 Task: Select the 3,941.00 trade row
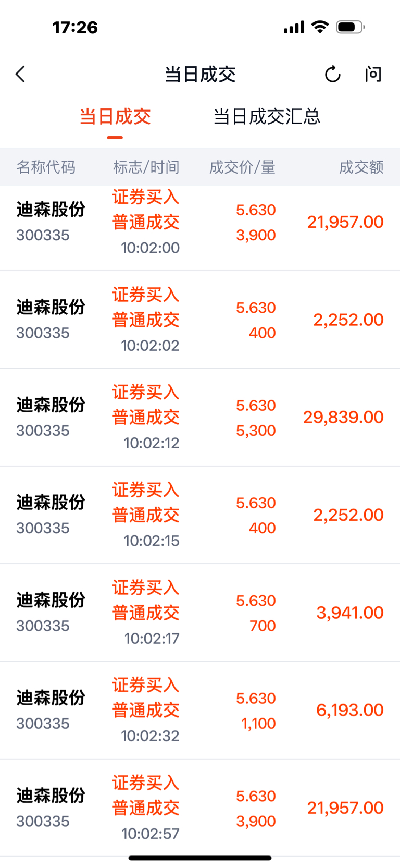pos(200,613)
